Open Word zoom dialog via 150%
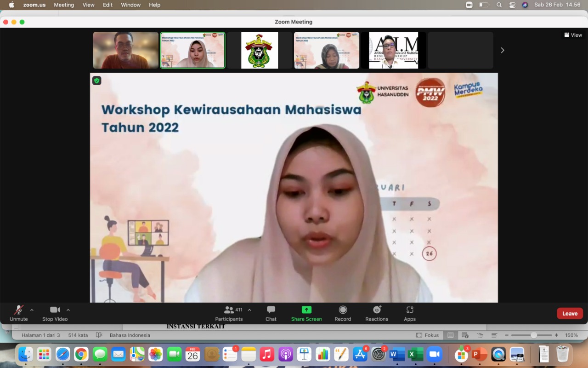 tap(571, 335)
